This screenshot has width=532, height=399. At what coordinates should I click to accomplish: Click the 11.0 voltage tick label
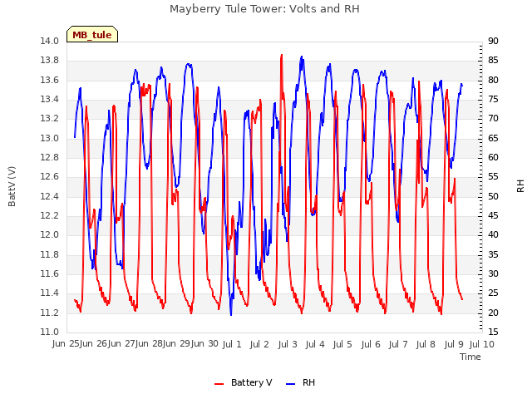coord(50,332)
